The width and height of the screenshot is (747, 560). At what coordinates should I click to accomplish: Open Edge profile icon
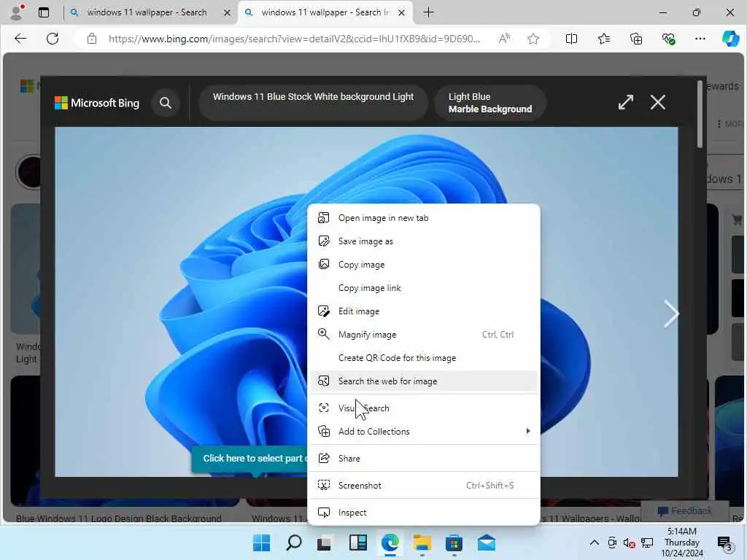point(17,12)
